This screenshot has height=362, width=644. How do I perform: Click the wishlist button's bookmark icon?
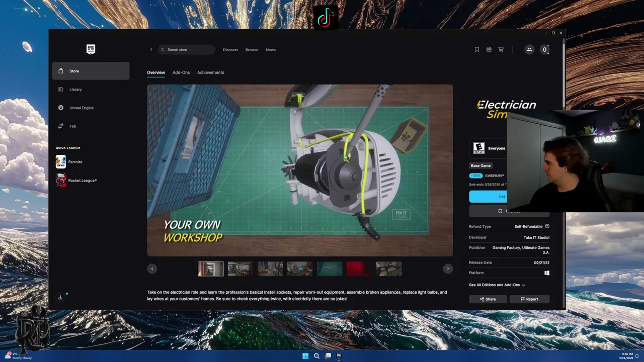pos(500,211)
